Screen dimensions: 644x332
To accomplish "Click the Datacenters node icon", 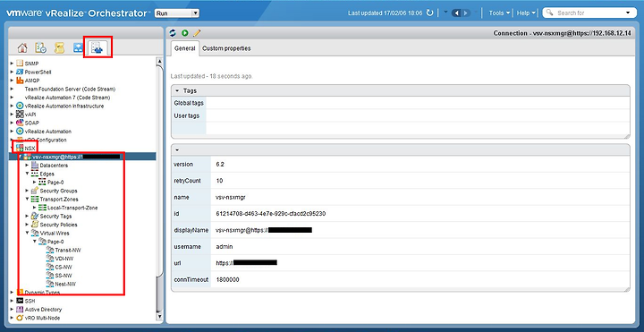I will 35,166.
